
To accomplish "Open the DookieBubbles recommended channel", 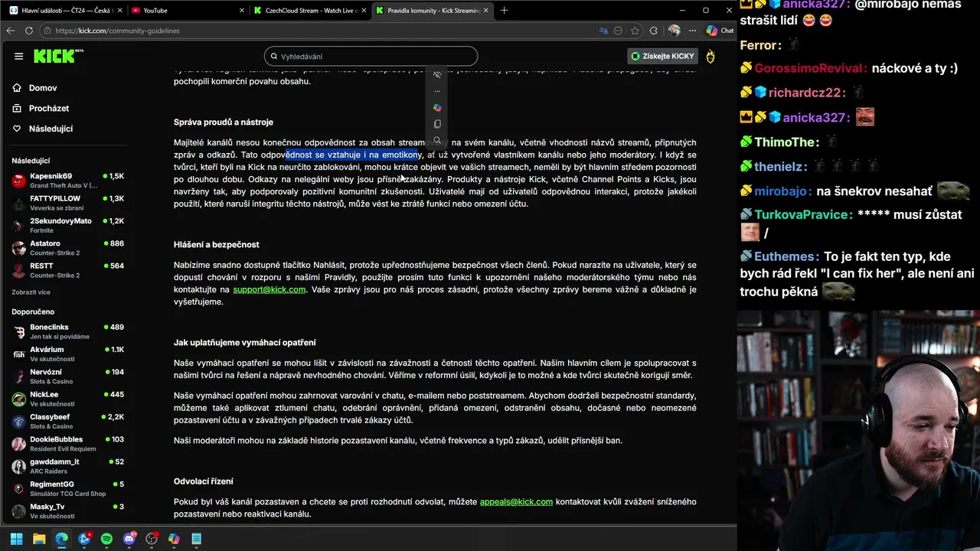I will point(67,443).
